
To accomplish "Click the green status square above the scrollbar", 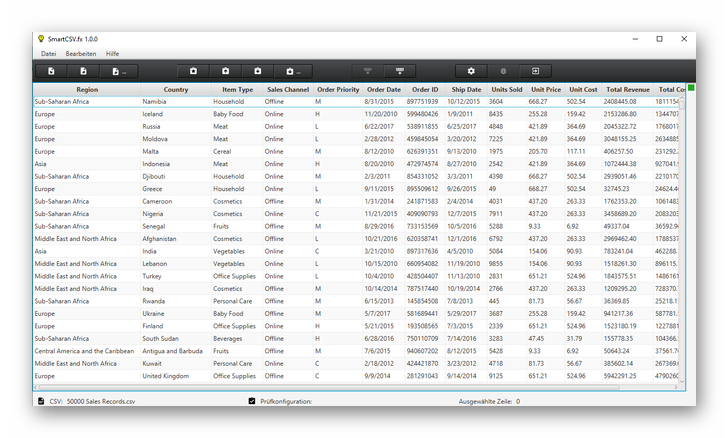I will pos(691,89).
